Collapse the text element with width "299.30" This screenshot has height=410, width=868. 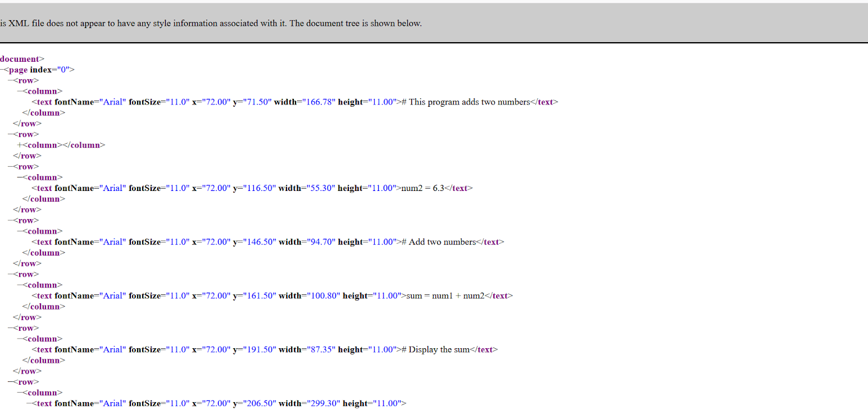(30, 404)
